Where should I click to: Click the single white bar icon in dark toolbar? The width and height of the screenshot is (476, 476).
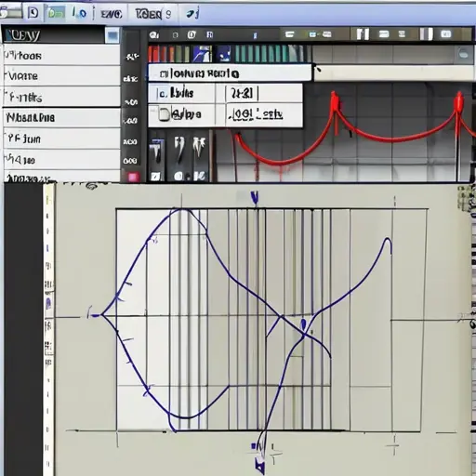[x=426, y=33]
